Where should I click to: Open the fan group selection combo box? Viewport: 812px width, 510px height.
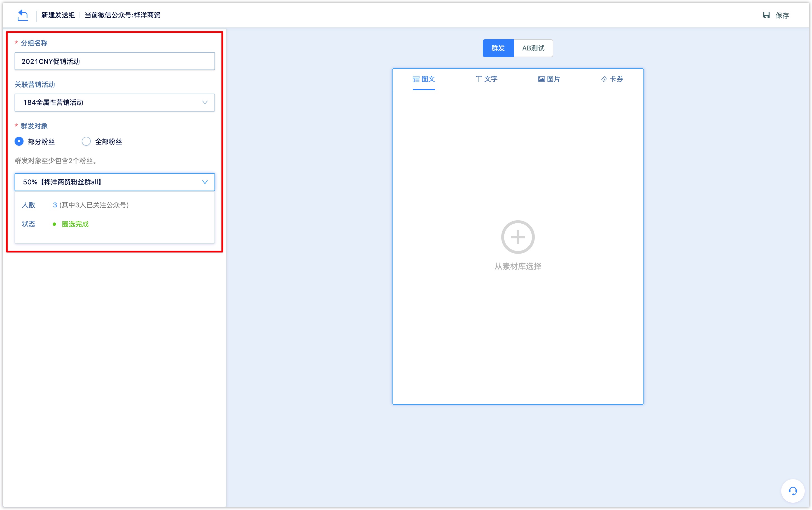[x=115, y=182]
